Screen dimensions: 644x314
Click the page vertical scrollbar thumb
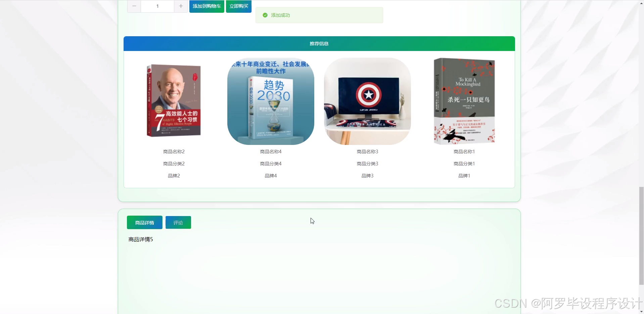[641, 236]
